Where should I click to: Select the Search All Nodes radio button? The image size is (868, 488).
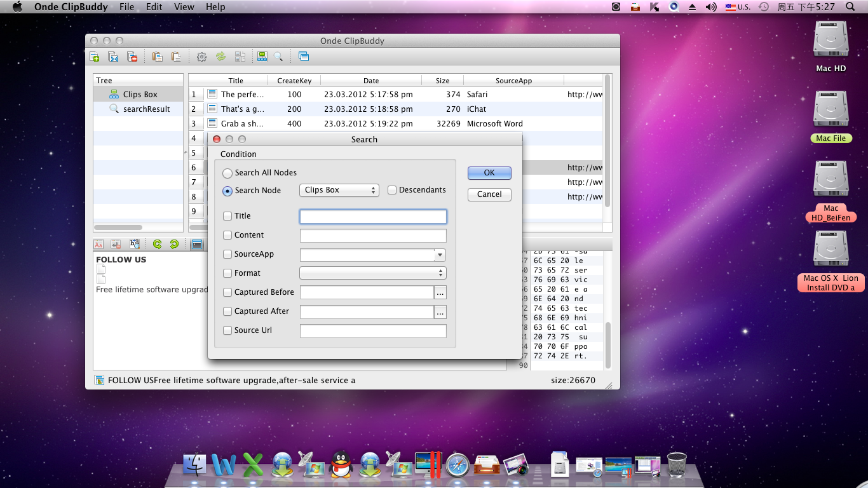[x=227, y=173]
